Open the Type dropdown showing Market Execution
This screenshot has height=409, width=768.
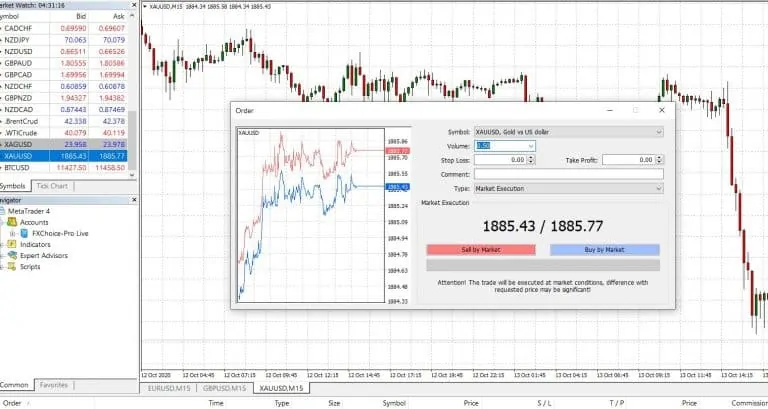click(659, 189)
